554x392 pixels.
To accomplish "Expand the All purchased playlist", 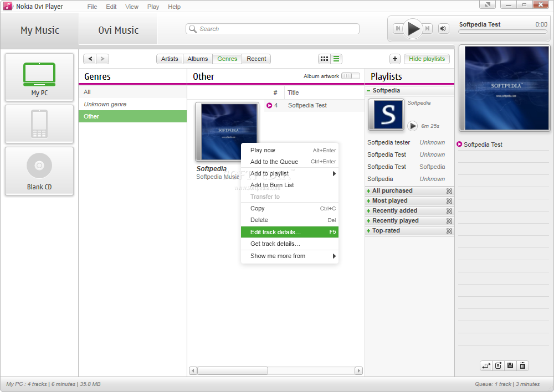I will click(x=368, y=191).
